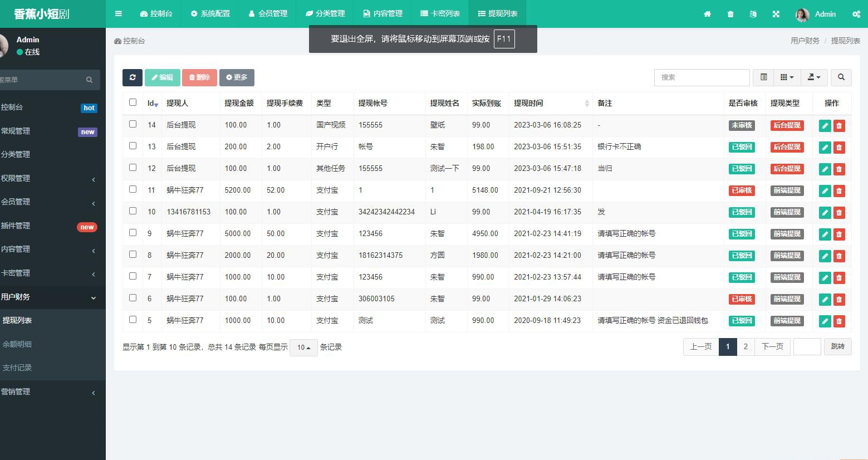868x460 pixels.
Task: Delete record Id 5 with trash icon
Action: (x=839, y=321)
